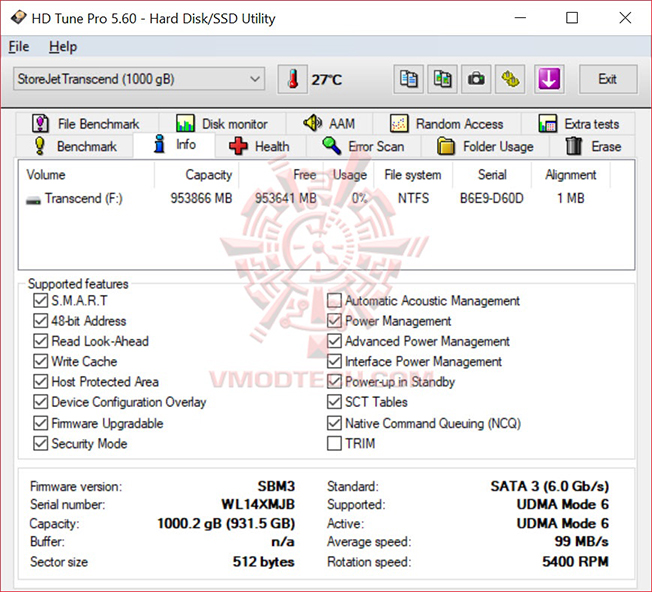Open the Folder Usage tab

click(x=485, y=146)
